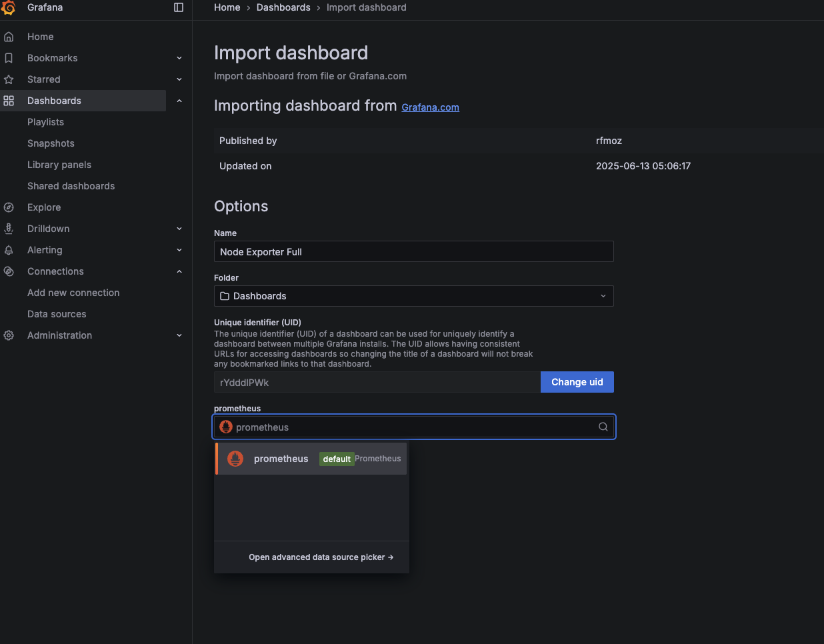Select Dashboards in the sidebar
The image size is (824, 644).
coord(54,101)
